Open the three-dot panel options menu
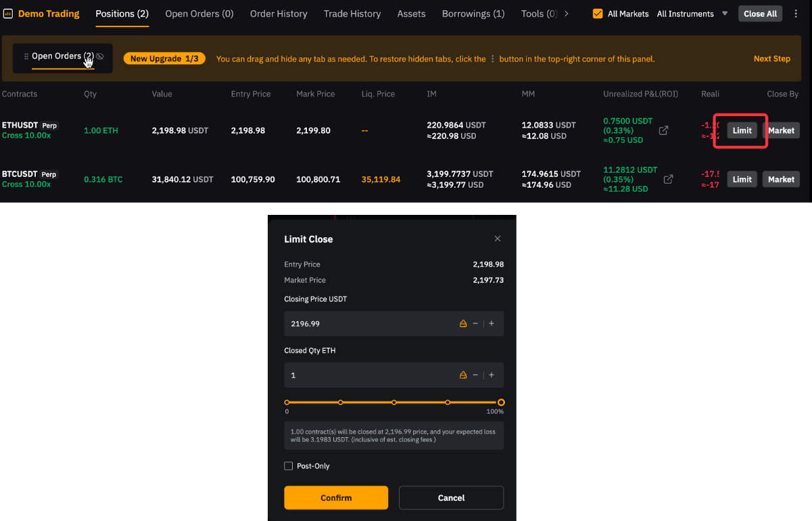The image size is (812, 521). click(796, 14)
